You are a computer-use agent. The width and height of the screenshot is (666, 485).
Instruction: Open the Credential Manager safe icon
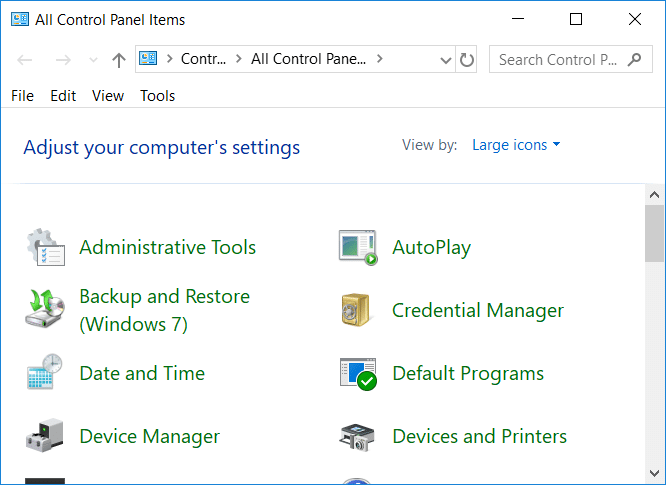(x=358, y=310)
